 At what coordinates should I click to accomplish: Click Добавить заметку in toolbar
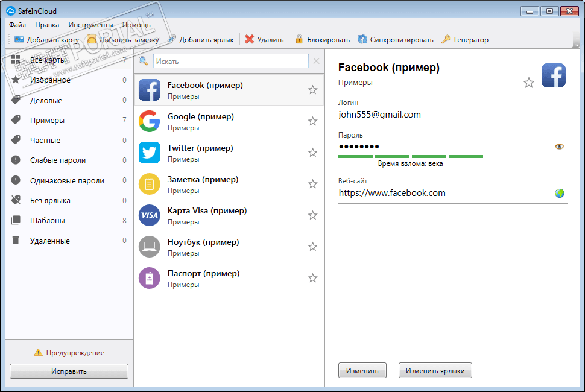click(x=123, y=40)
